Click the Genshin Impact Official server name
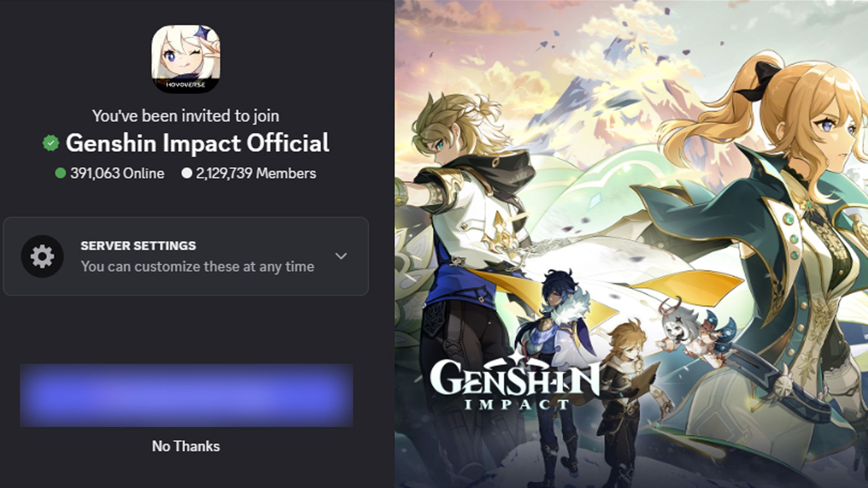Viewport: 868px width, 488px height. (x=198, y=143)
